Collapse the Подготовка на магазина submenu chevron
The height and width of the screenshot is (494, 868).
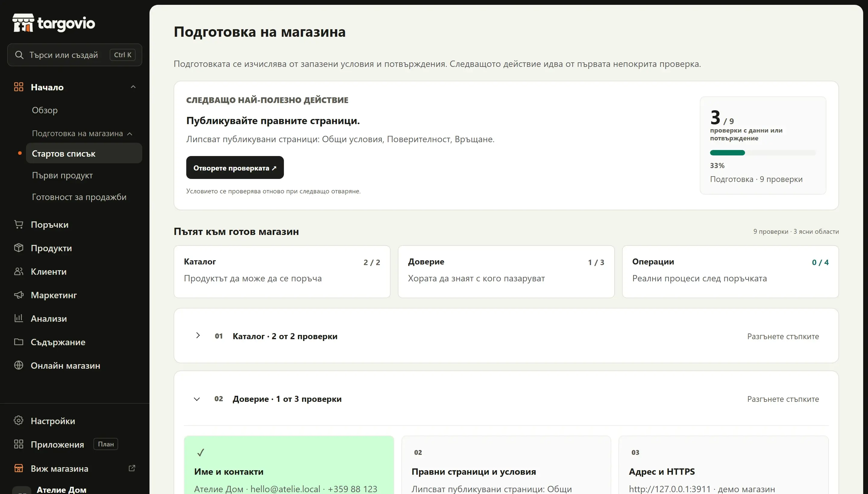click(x=130, y=134)
